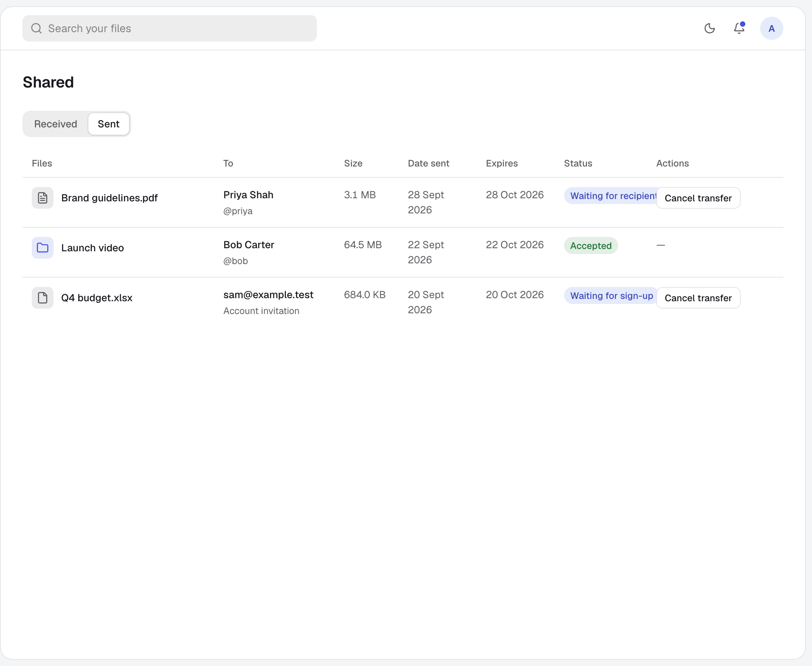Click the 20 Sept 2026 sent date
The image size is (812, 666).
426,302
